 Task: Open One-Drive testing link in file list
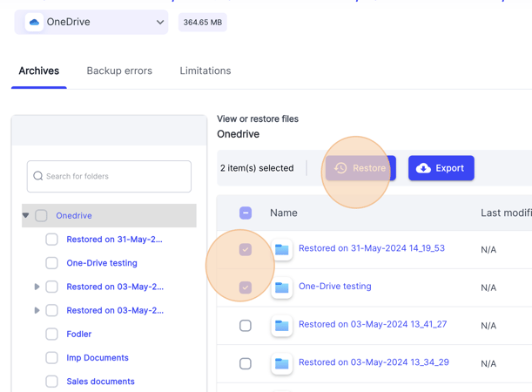[335, 286]
